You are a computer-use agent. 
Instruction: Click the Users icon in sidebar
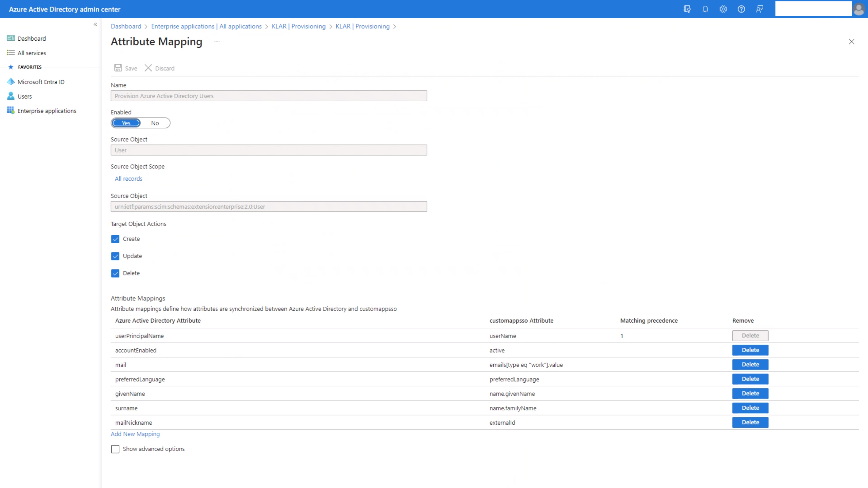tap(11, 96)
